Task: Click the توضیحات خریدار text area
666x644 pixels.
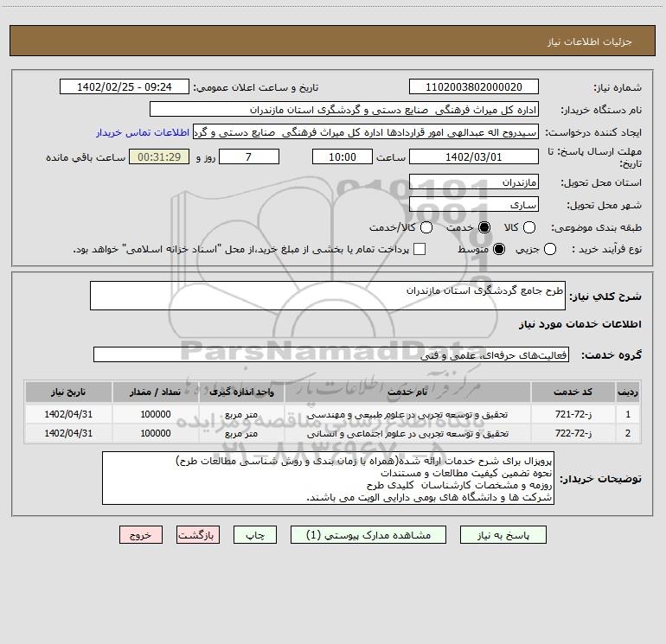Action: [x=328, y=478]
